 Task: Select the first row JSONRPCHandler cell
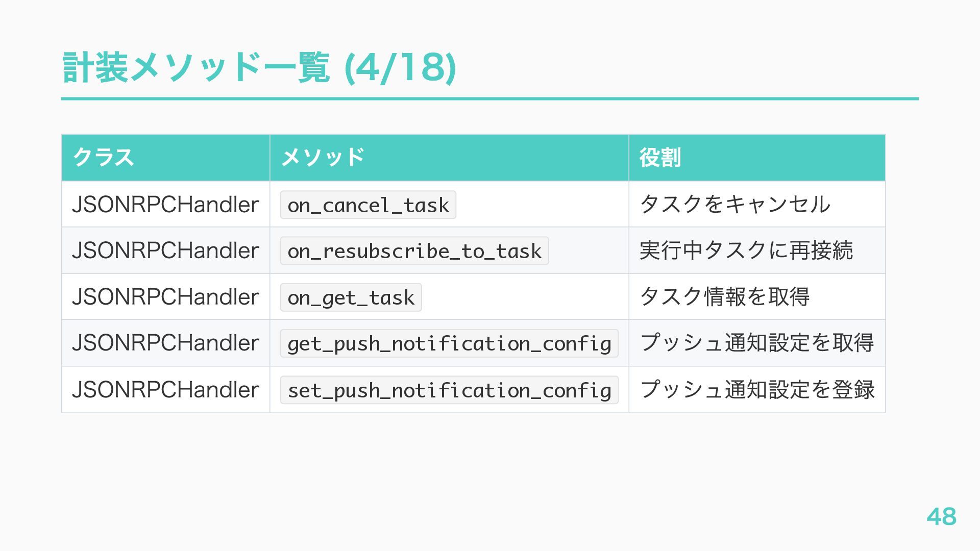pos(166,204)
